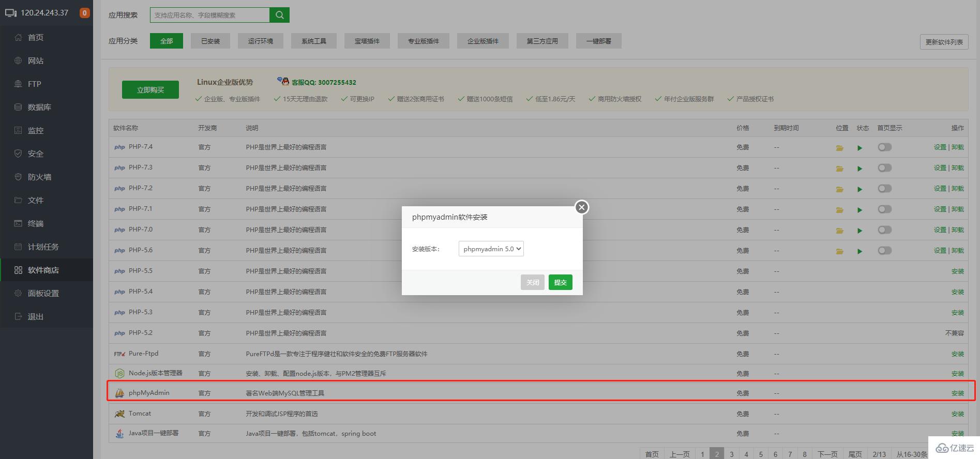The width and height of the screenshot is (980, 459).
Task: Click 更新软件列表 button
Action: point(944,42)
